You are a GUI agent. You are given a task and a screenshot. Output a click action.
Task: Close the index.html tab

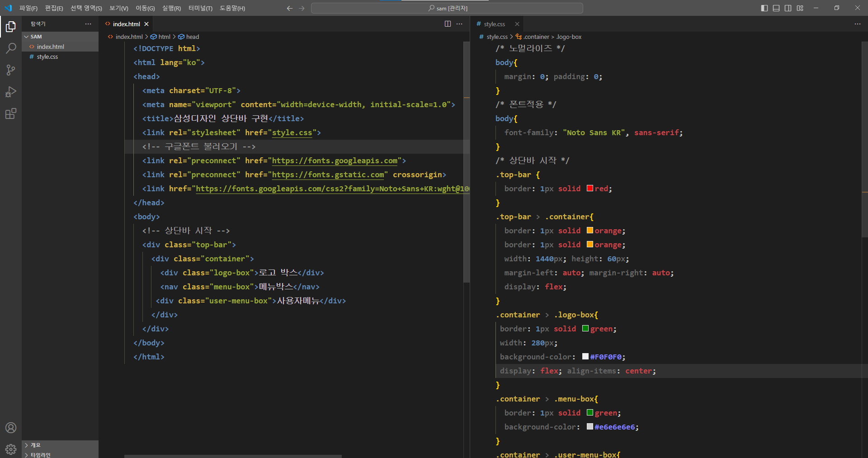[x=146, y=24]
